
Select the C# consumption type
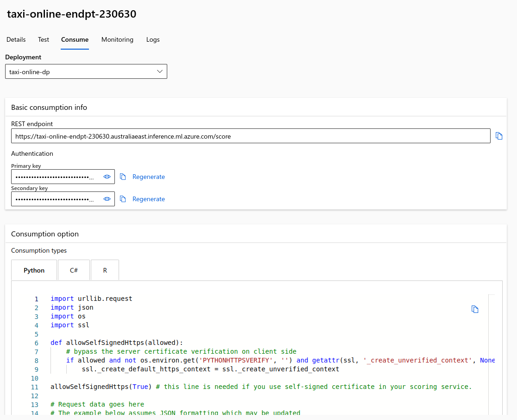click(x=74, y=270)
